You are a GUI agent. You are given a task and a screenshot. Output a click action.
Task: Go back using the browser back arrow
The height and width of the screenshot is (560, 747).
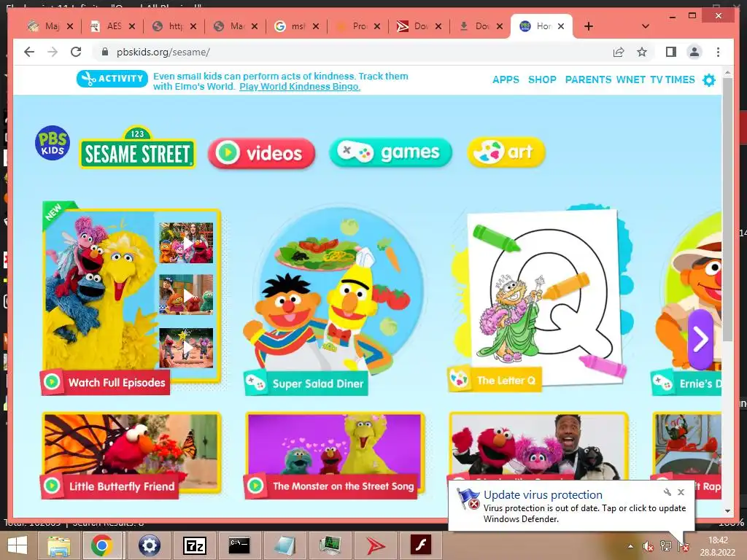[x=29, y=52]
